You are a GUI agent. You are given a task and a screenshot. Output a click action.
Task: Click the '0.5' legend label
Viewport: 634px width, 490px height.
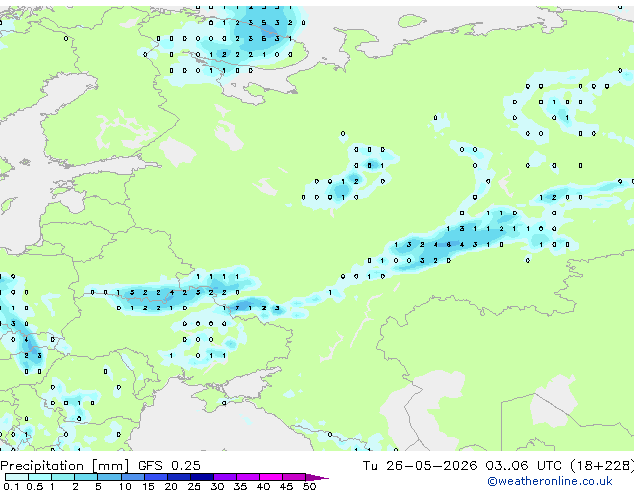point(35,486)
